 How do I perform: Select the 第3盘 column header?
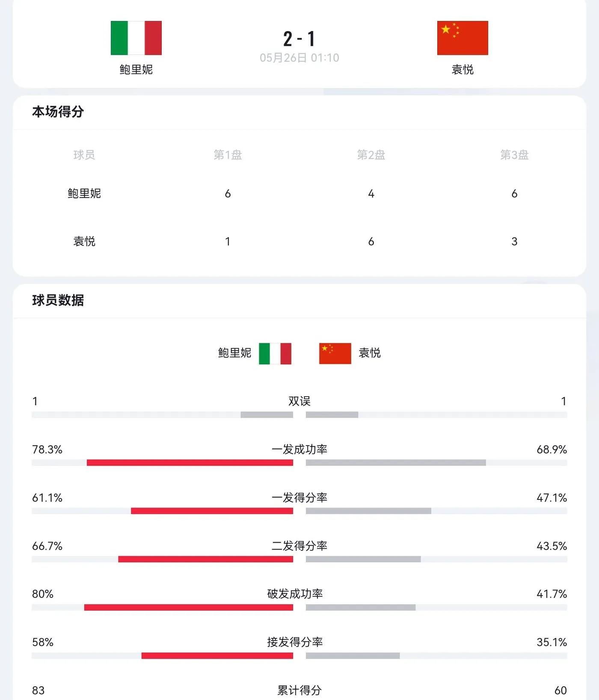tap(514, 155)
